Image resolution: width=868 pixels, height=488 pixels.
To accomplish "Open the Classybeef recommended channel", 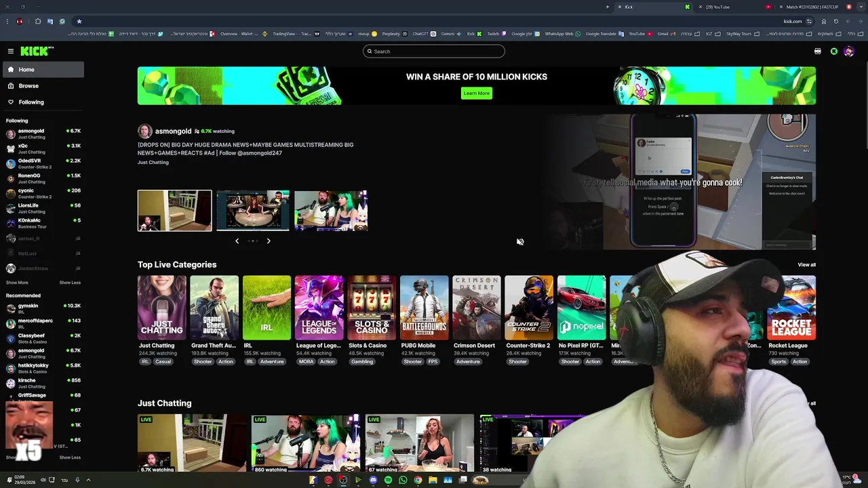I will (x=43, y=338).
